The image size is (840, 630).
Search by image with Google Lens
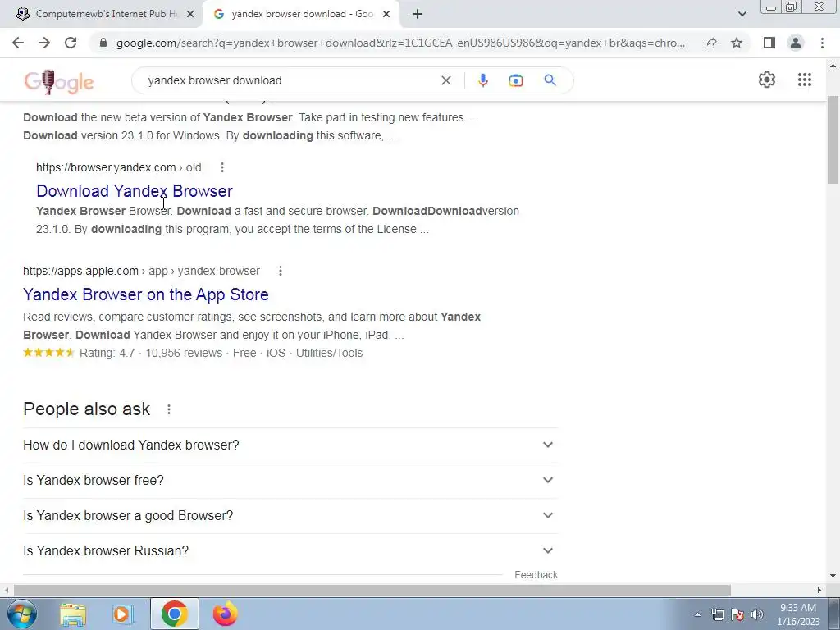[515, 80]
